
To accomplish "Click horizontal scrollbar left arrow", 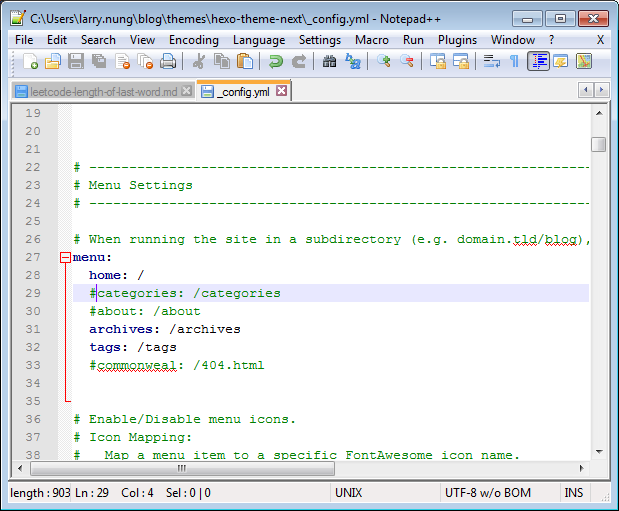I will pyautogui.click(x=20, y=468).
